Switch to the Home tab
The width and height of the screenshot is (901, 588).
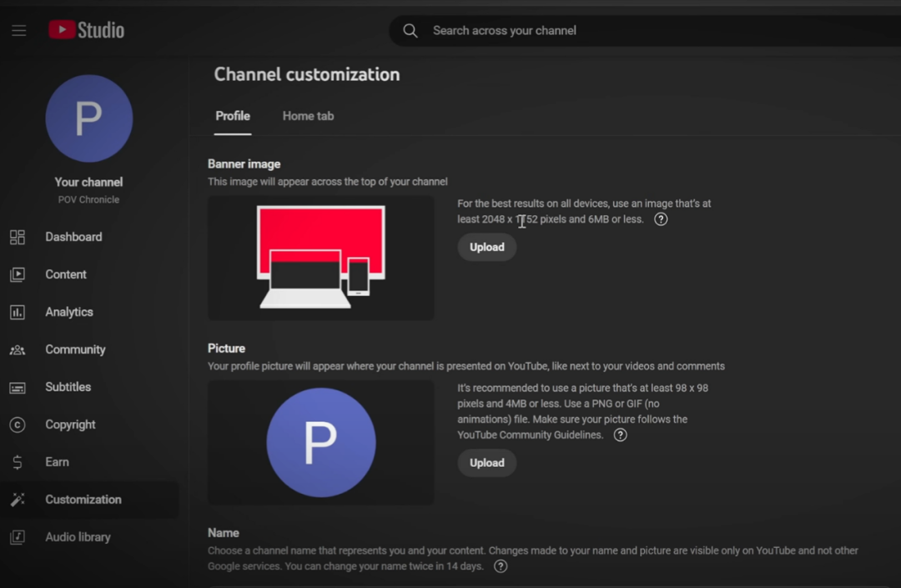(308, 116)
